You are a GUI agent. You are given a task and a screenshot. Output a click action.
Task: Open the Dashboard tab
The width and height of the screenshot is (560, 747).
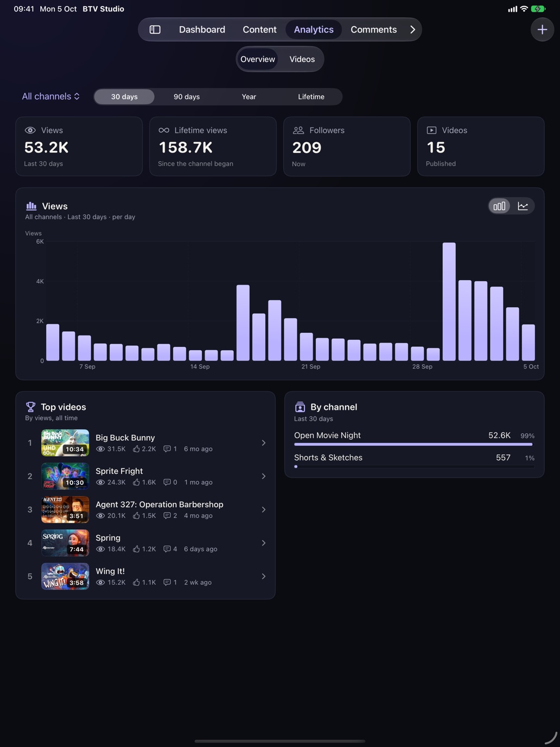[x=202, y=29]
